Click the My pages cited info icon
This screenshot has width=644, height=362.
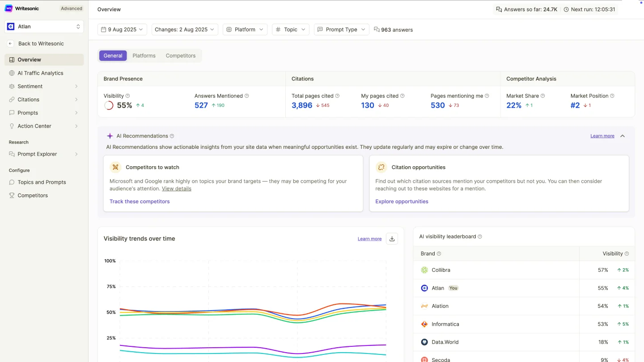click(402, 96)
